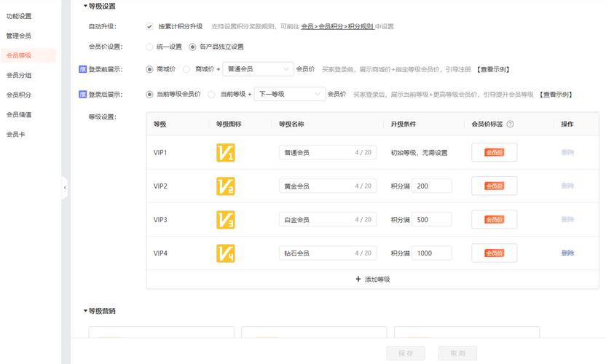Viewport: 606px width, 364px height.
Task: Open 功能设置 in sidebar
Action: click(x=19, y=16)
